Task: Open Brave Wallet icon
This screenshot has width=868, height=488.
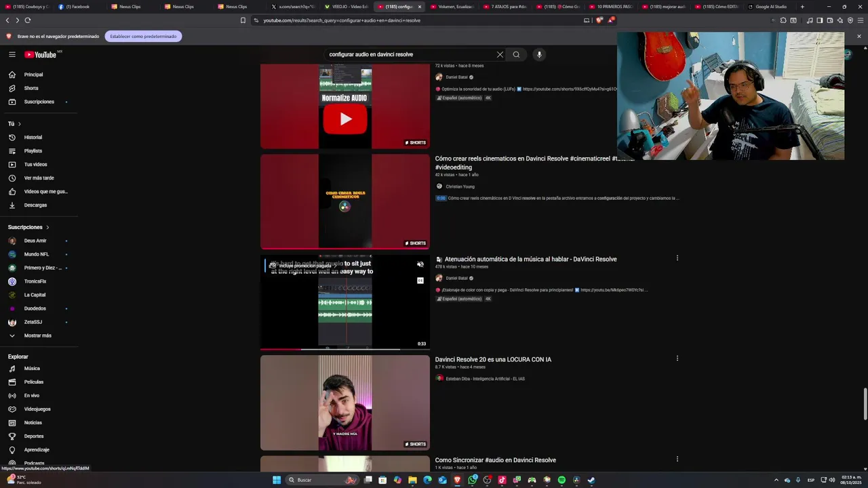Action: tap(830, 20)
